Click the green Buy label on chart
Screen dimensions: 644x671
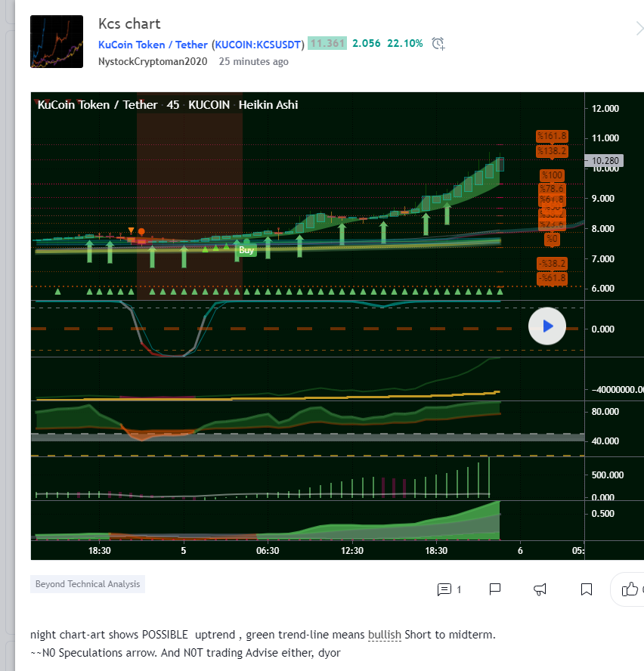click(246, 250)
